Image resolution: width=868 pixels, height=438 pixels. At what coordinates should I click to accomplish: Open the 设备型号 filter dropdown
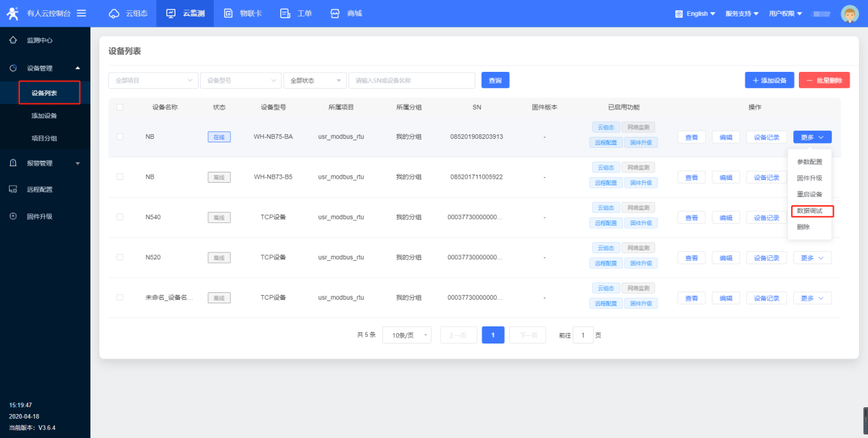click(240, 80)
